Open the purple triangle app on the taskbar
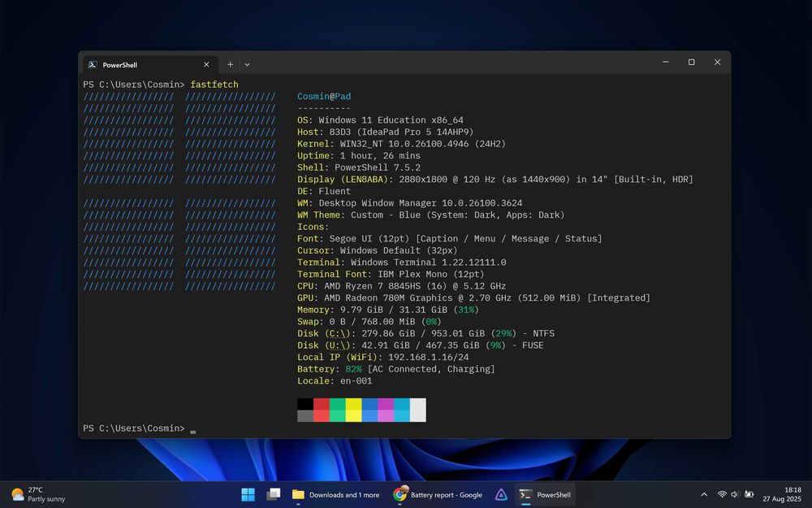The width and height of the screenshot is (812, 508). [x=501, y=494]
